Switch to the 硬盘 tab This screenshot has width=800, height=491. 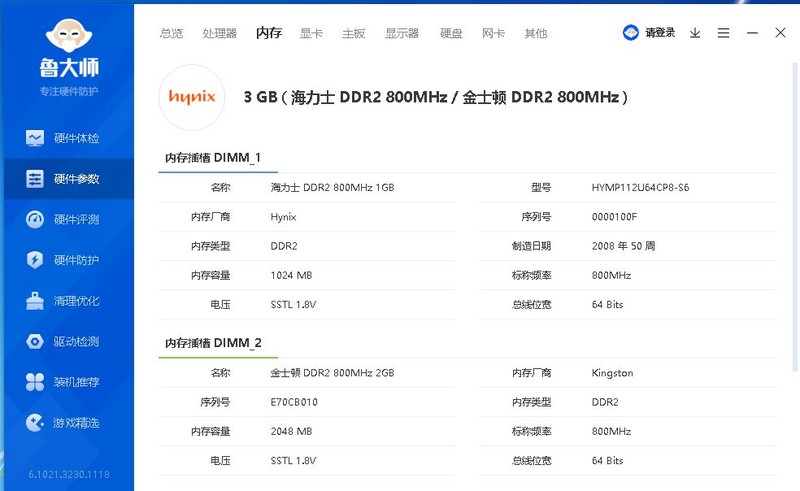tap(451, 33)
